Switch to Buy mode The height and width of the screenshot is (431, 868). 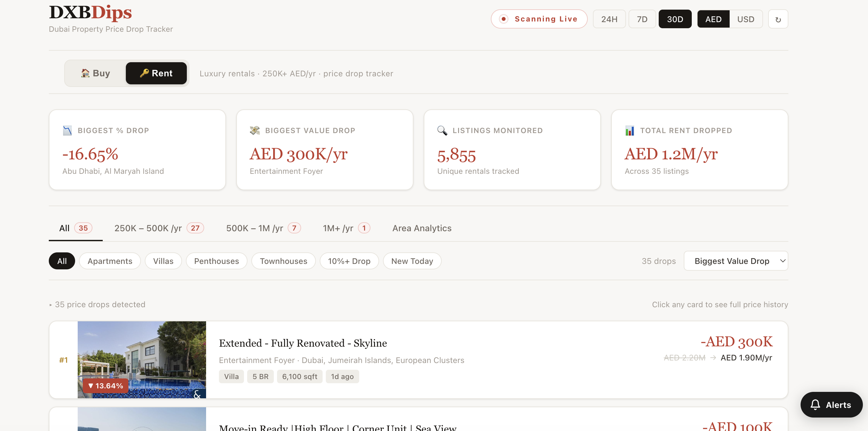pyautogui.click(x=95, y=73)
